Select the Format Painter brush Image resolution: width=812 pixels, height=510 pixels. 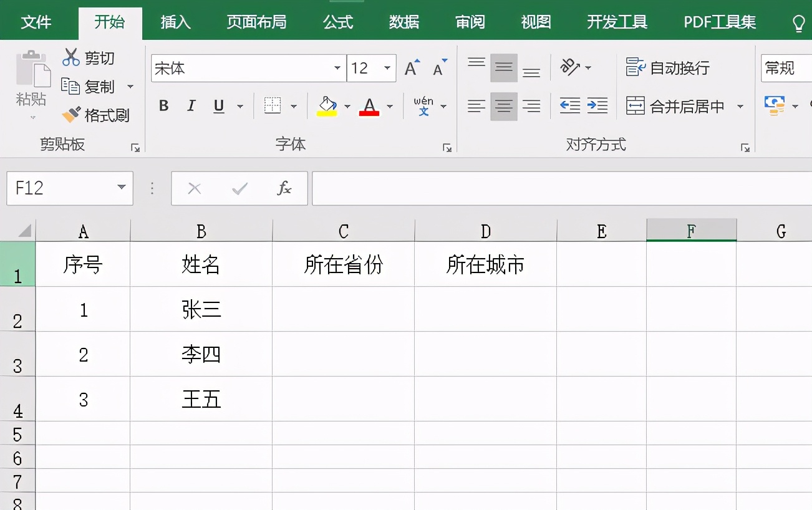click(x=71, y=114)
